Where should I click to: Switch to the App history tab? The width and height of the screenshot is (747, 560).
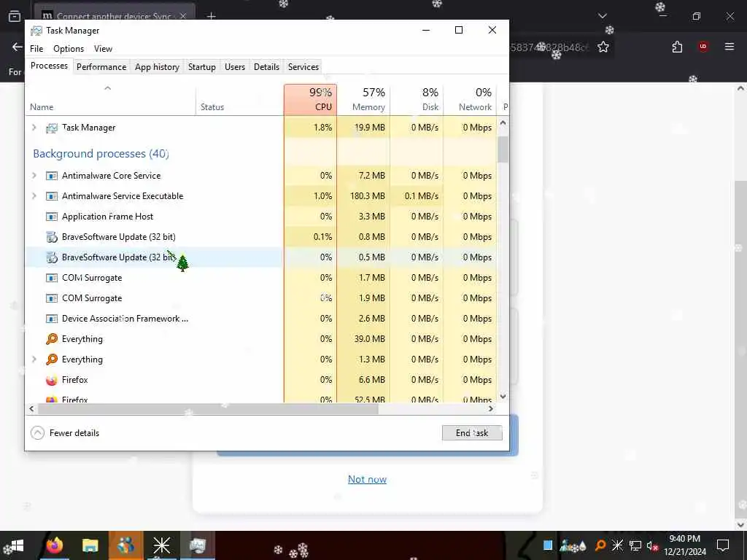click(158, 66)
